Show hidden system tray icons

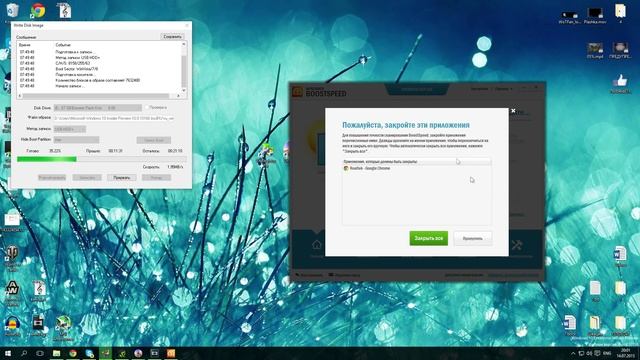[573, 353]
